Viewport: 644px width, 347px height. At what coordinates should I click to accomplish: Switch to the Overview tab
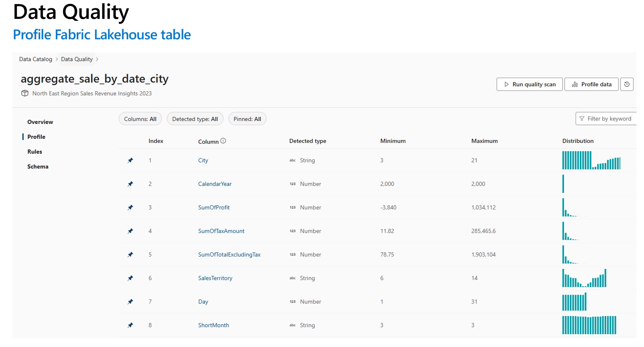click(40, 122)
